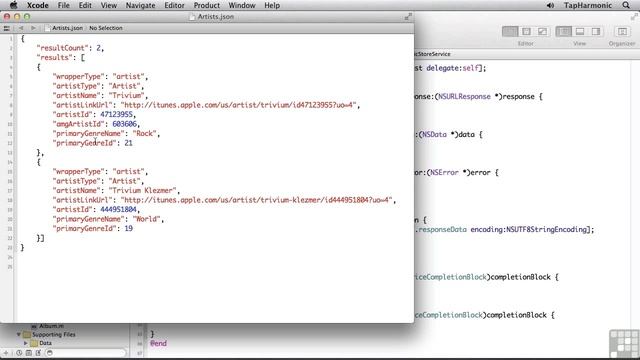
Task: Click NSUTF8StringEncoding in background editor
Action: click(546, 229)
